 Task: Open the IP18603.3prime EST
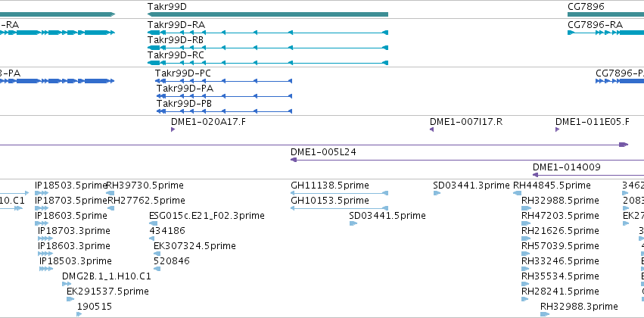(45, 254)
